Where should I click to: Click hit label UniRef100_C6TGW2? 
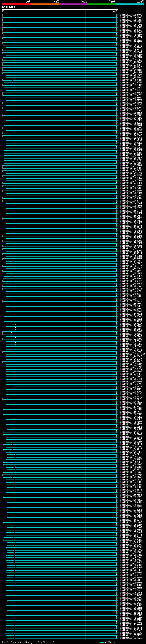131,25
